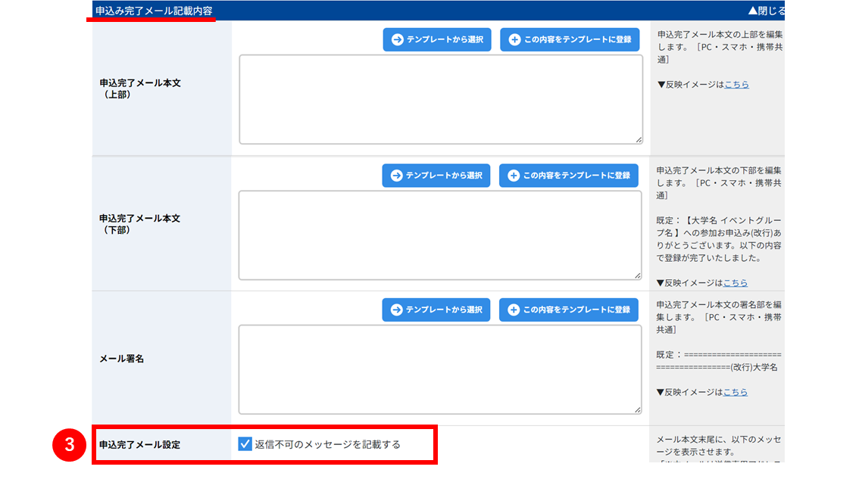Click plus icon on upper body register-template button
859x504 pixels.
[x=514, y=39]
